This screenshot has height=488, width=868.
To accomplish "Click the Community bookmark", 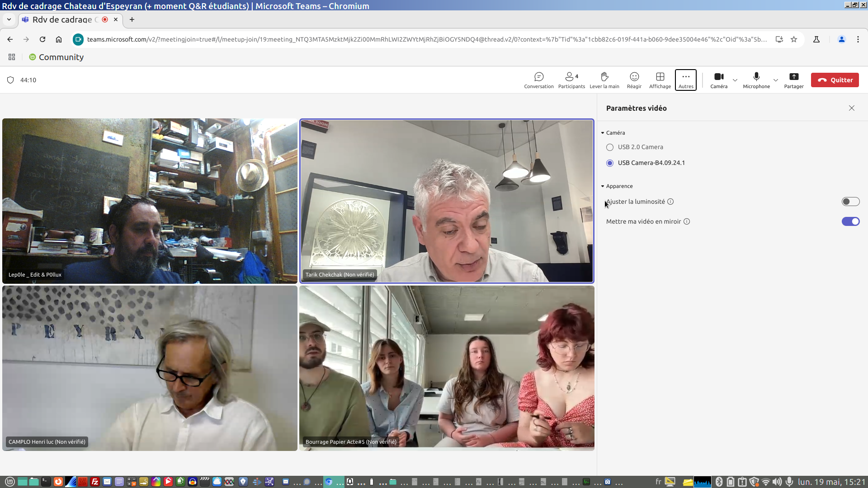I will tap(57, 57).
